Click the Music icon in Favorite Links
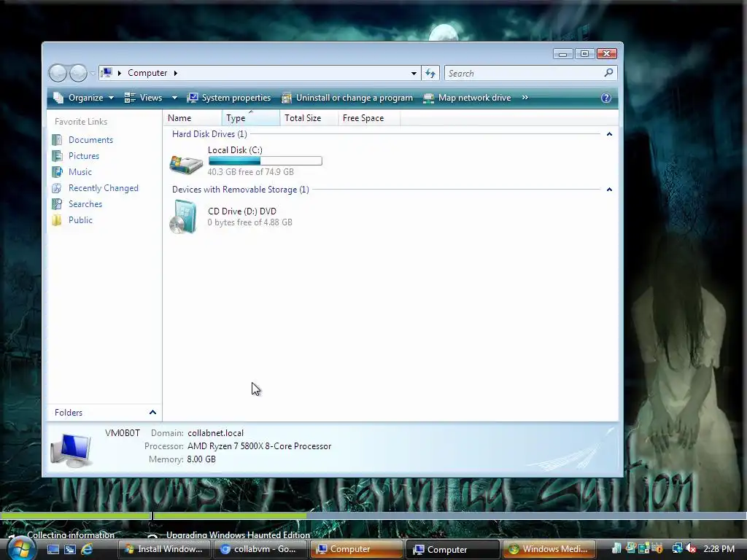The image size is (747, 560). pyautogui.click(x=57, y=172)
